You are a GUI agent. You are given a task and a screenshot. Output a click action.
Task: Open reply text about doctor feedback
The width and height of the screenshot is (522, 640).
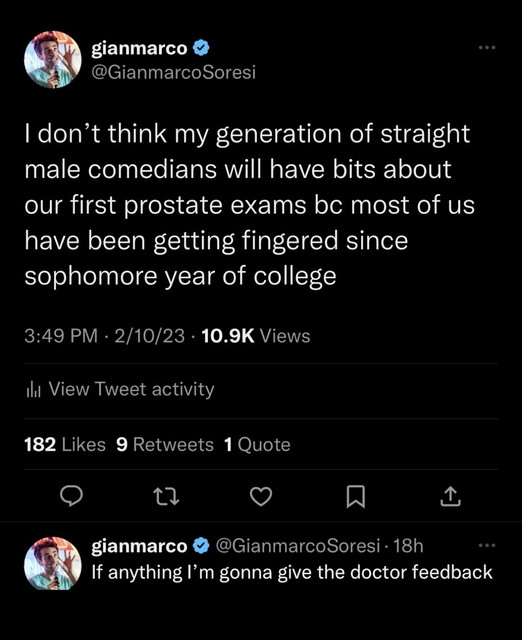(292, 572)
